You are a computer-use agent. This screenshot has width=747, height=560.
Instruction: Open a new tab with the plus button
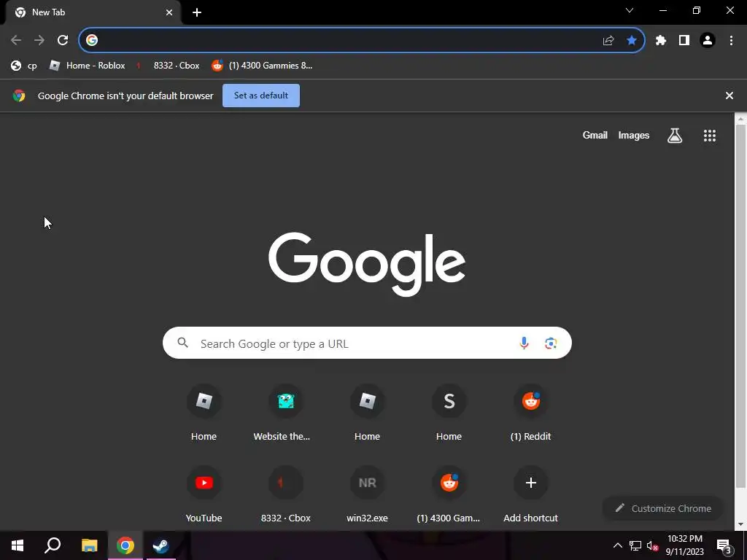[197, 12]
